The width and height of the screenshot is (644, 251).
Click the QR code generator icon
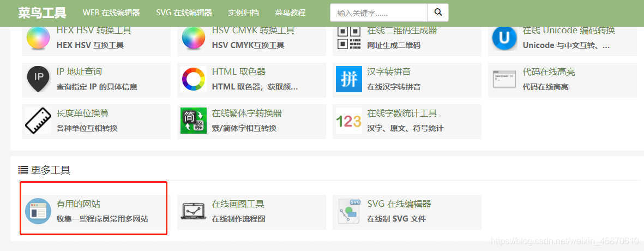[349, 38]
